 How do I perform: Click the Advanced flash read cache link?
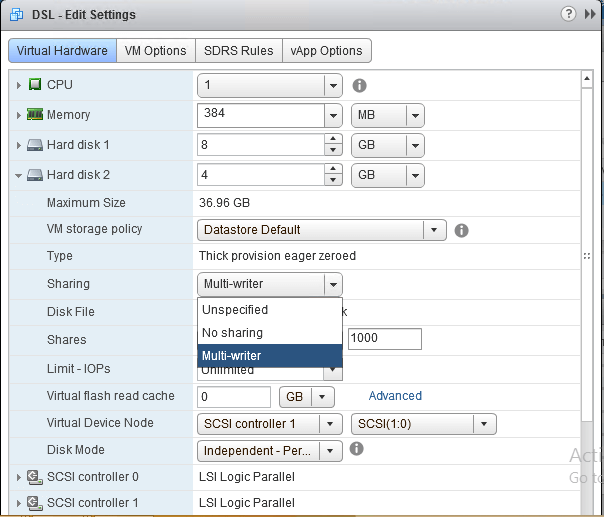click(x=395, y=396)
